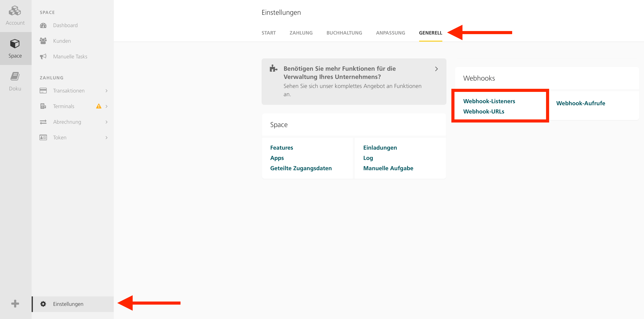Switch to the ZAHLUNG tab
The width and height of the screenshot is (644, 319).
[301, 33]
